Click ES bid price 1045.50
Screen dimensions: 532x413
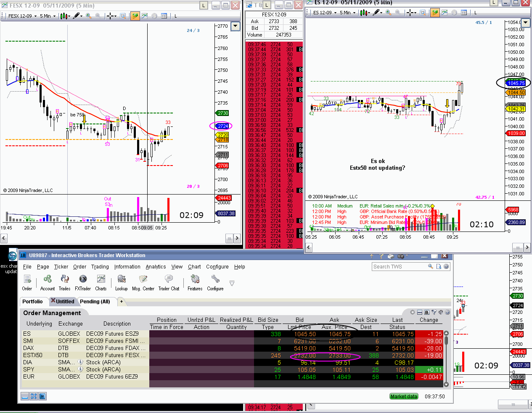coord(305,334)
